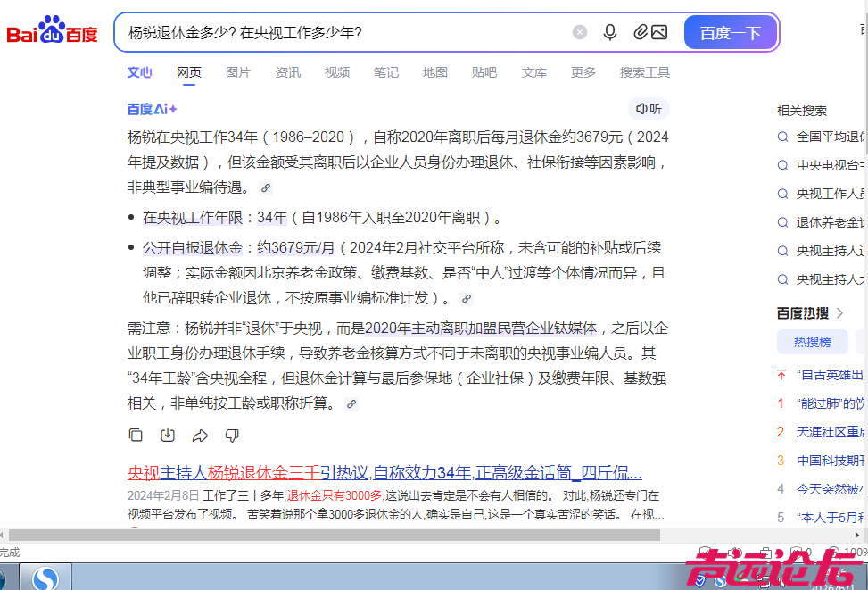Viewport: 868px width, 590px height.
Task: Click the share answer icon
Action: point(200,436)
